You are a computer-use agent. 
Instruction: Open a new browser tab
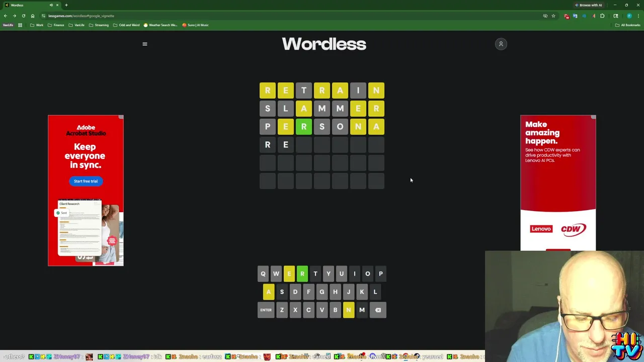tap(66, 5)
